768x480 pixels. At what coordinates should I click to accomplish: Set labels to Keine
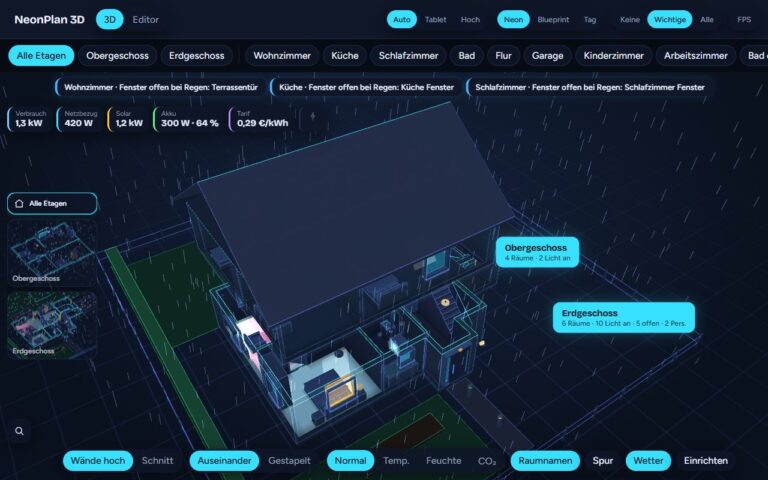[629, 20]
